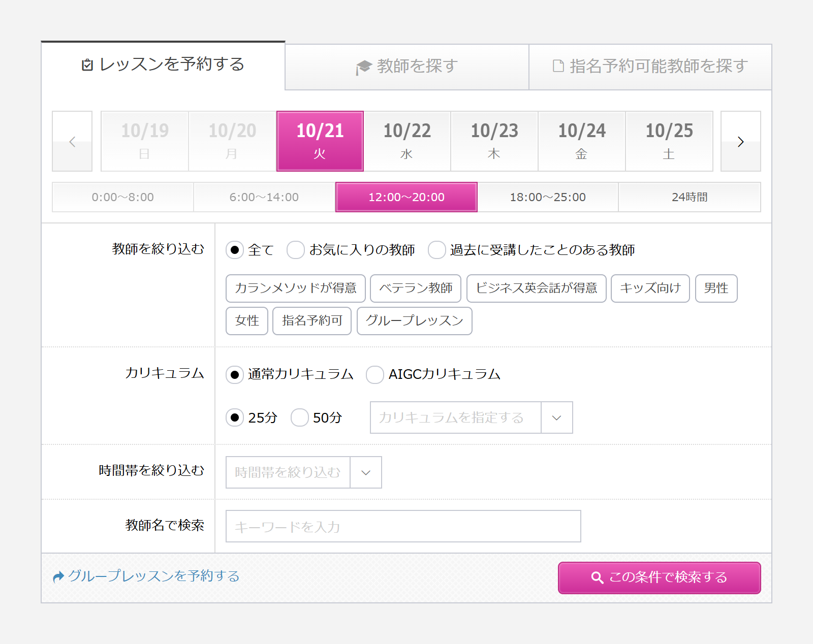Select the 10/22 水 date tab

(x=407, y=141)
